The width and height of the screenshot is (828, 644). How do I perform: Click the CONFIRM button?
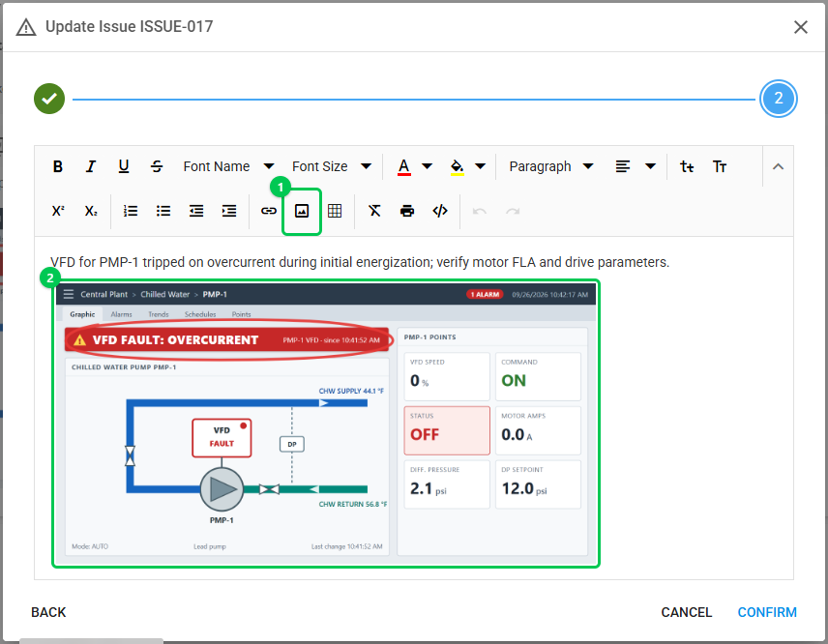click(767, 612)
